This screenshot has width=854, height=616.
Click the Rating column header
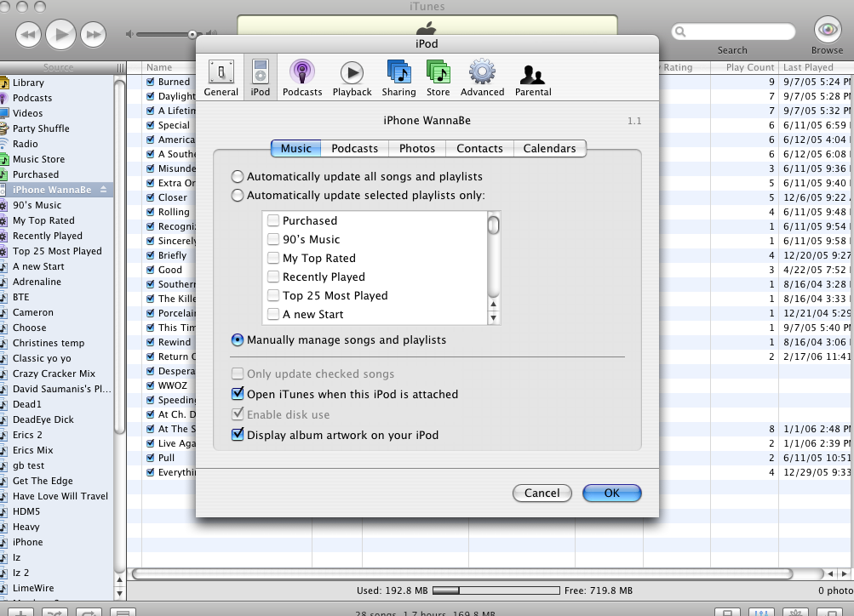(x=685, y=67)
